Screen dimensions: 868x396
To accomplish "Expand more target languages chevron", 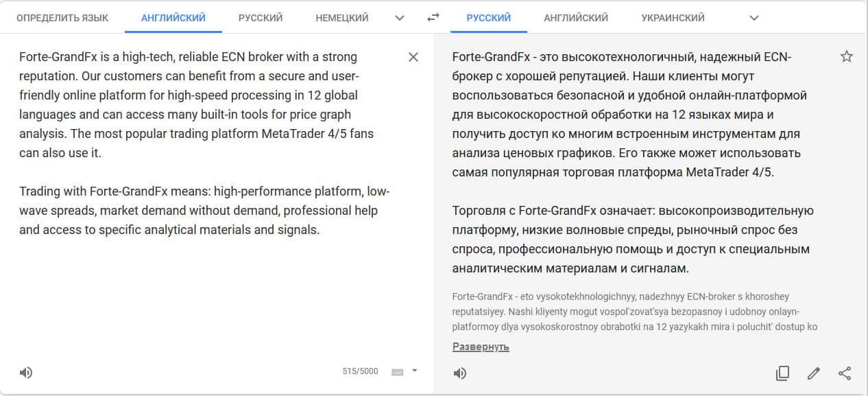I will pyautogui.click(x=754, y=18).
